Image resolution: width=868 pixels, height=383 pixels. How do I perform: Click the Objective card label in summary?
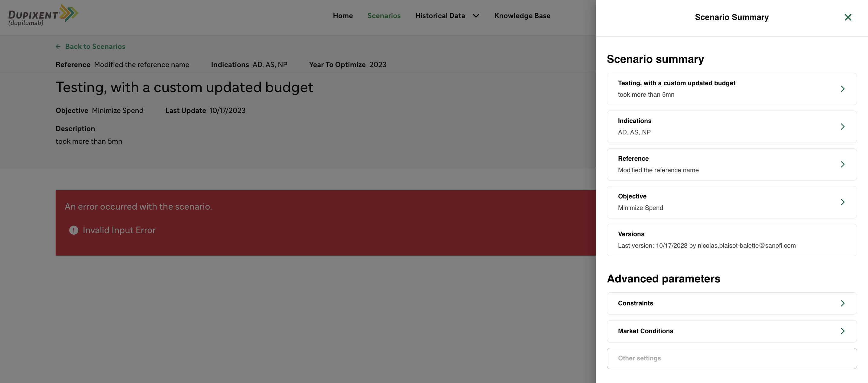click(x=632, y=196)
